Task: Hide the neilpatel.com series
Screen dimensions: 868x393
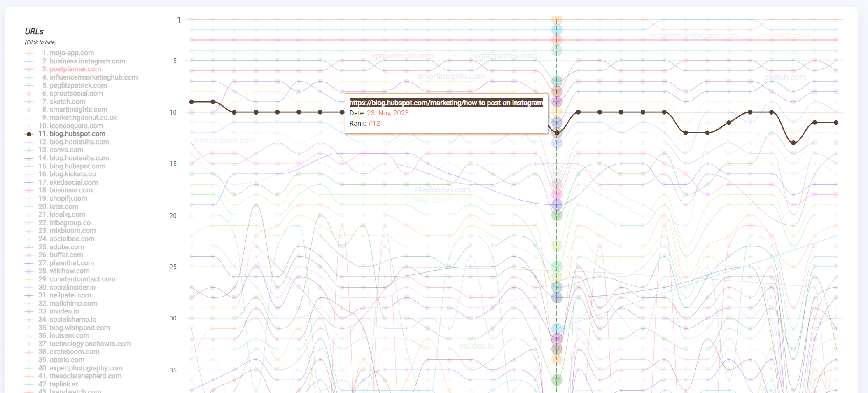Action: 58,295
